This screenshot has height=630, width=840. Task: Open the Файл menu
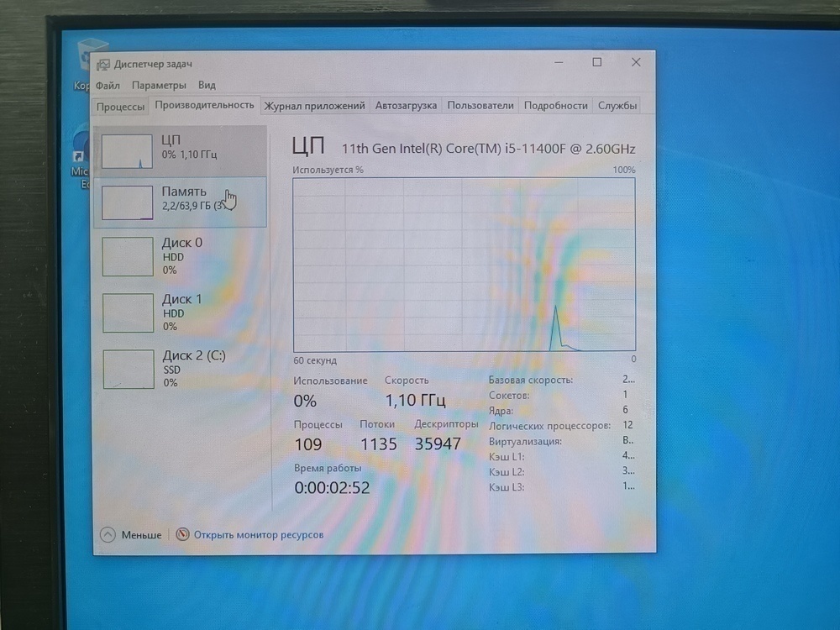tap(107, 85)
